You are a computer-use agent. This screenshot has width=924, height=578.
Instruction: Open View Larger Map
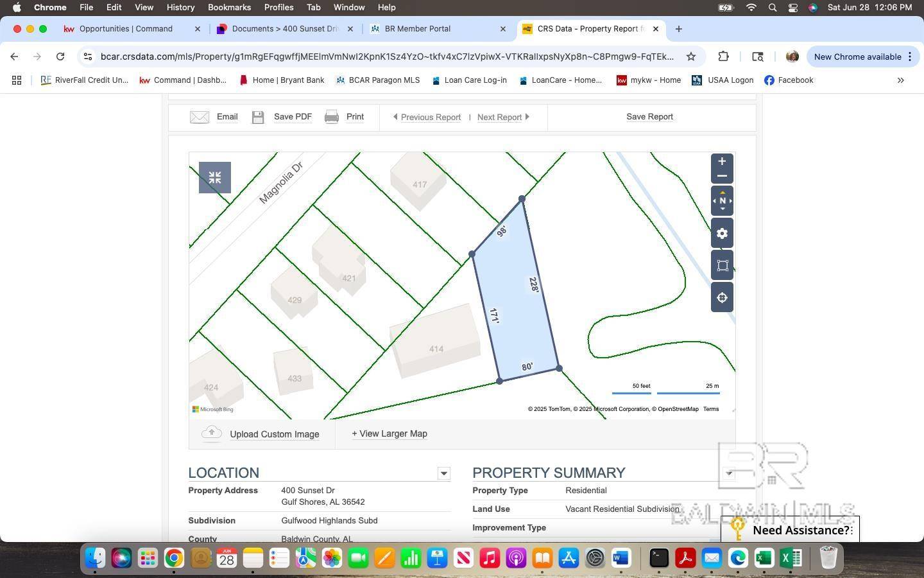pos(389,433)
